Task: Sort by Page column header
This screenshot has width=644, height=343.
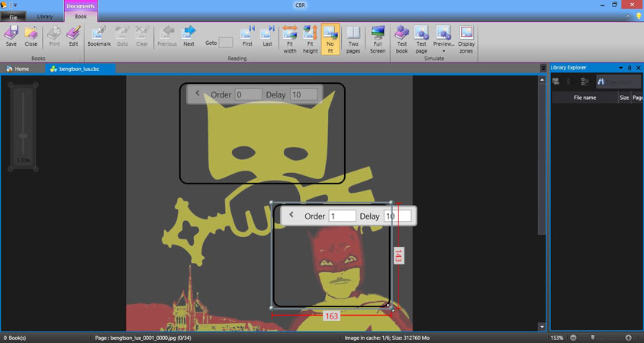Action: click(x=637, y=98)
